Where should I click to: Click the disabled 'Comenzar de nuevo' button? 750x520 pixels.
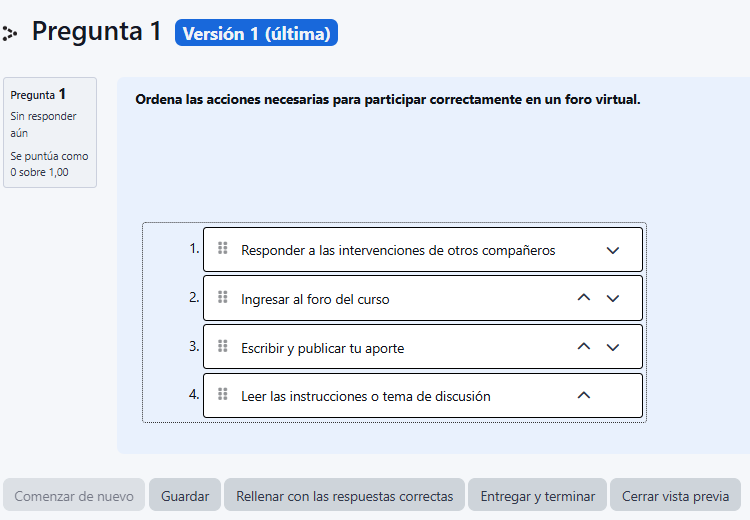click(x=74, y=496)
